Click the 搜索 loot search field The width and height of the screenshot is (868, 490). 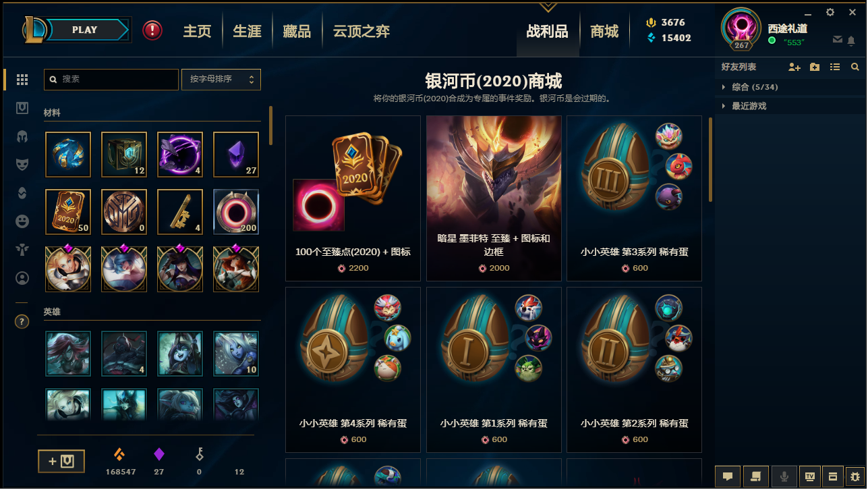click(111, 79)
